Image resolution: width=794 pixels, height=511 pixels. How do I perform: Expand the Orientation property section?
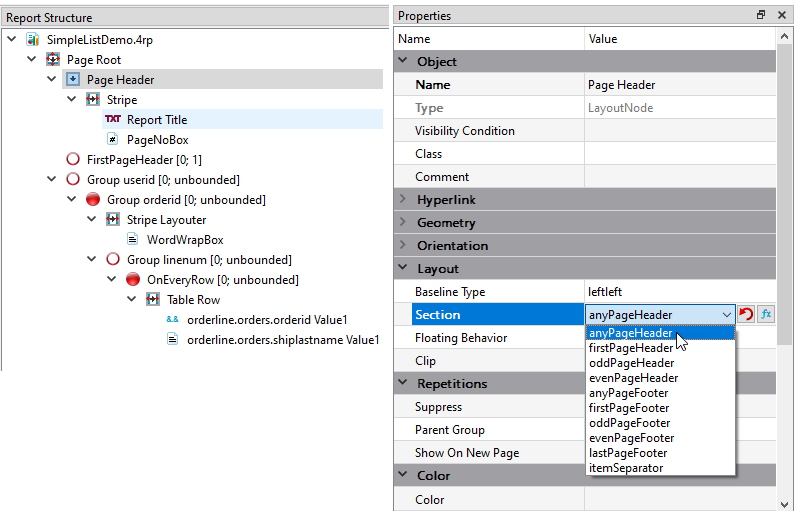pos(403,245)
